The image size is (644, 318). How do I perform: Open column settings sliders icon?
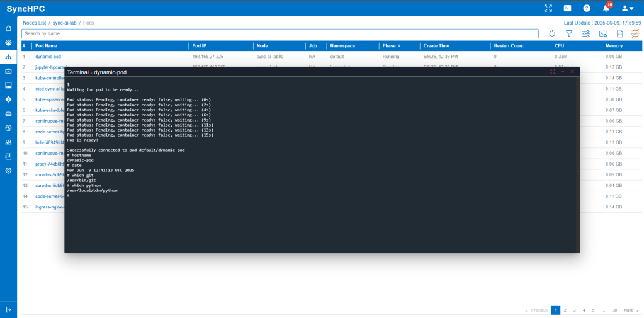tap(586, 33)
